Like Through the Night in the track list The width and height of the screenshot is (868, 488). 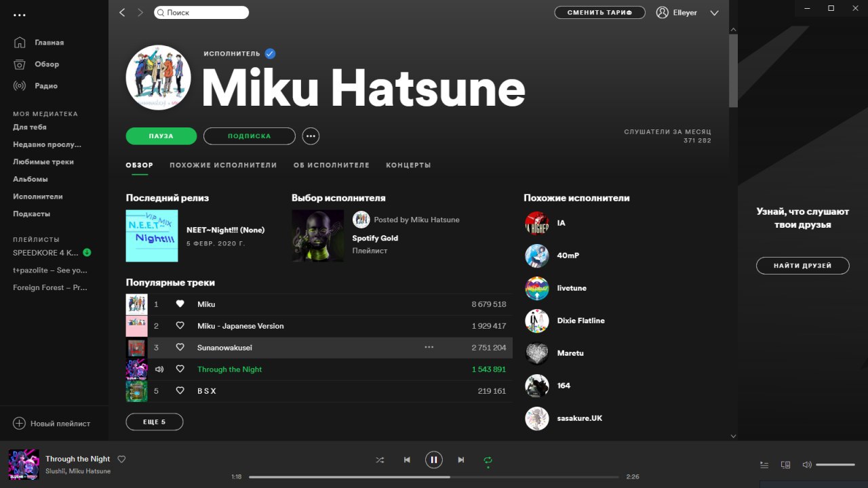click(x=180, y=369)
